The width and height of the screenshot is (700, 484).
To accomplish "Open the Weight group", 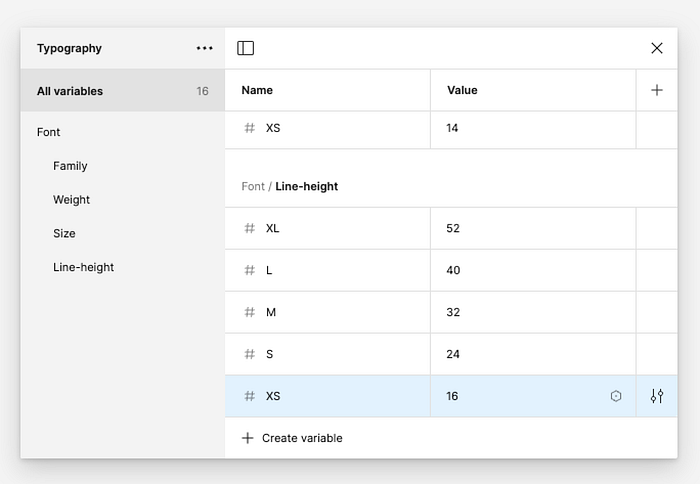I will pos(71,200).
